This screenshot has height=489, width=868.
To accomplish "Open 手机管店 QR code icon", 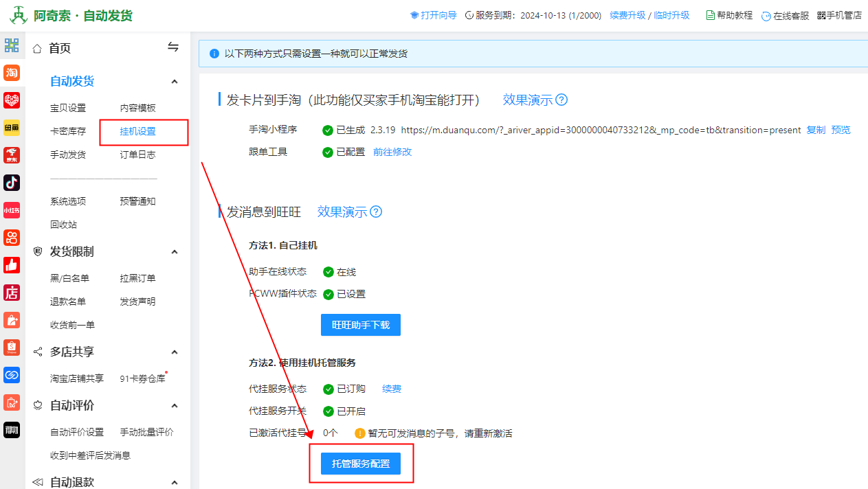I will tap(821, 15).
